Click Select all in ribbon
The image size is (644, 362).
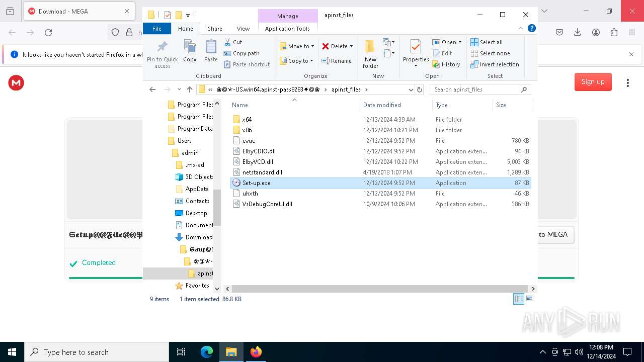(x=487, y=42)
